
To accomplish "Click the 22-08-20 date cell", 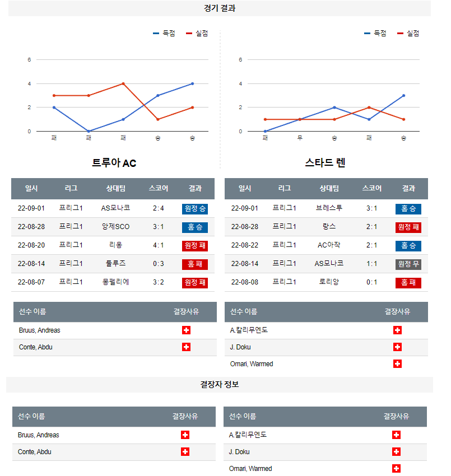I will pyautogui.click(x=31, y=245).
